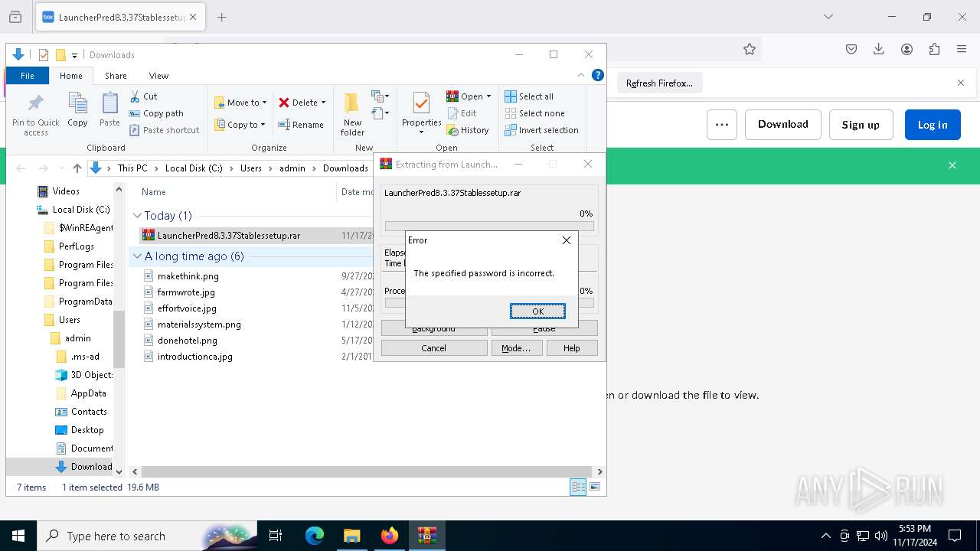Image resolution: width=980 pixels, height=551 pixels.
Task: Open the Mode... button in WinRAR
Action: (516, 347)
